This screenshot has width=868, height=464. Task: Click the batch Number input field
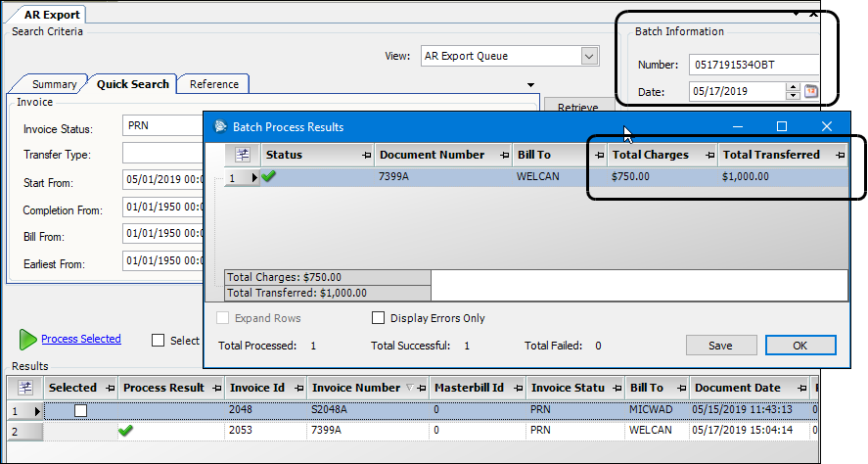click(x=754, y=65)
